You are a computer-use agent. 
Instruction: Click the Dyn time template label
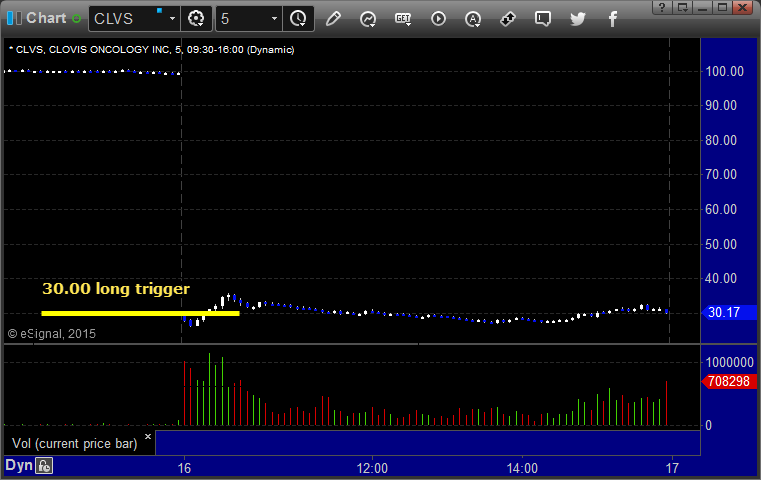tap(18, 465)
